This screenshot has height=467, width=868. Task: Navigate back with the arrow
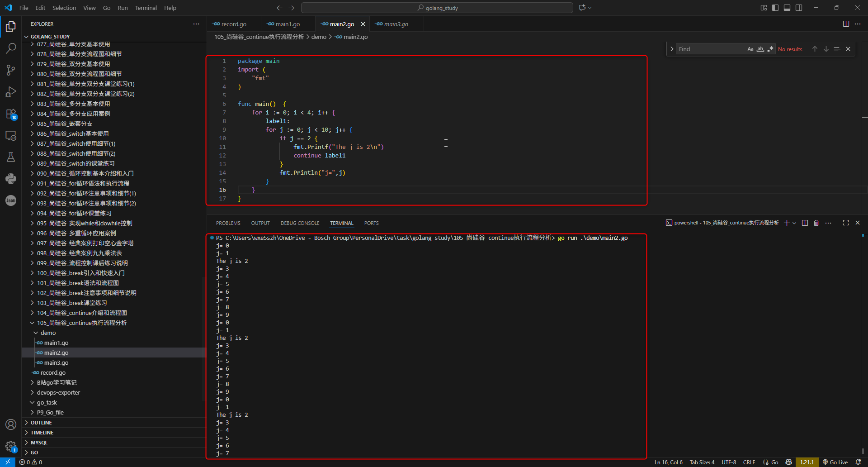(x=279, y=8)
